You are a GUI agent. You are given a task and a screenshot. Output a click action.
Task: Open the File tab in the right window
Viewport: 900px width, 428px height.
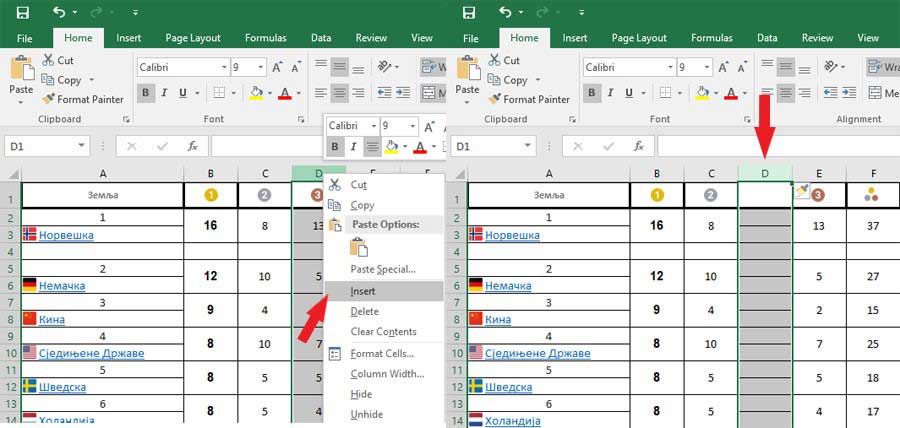tap(470, 38)
